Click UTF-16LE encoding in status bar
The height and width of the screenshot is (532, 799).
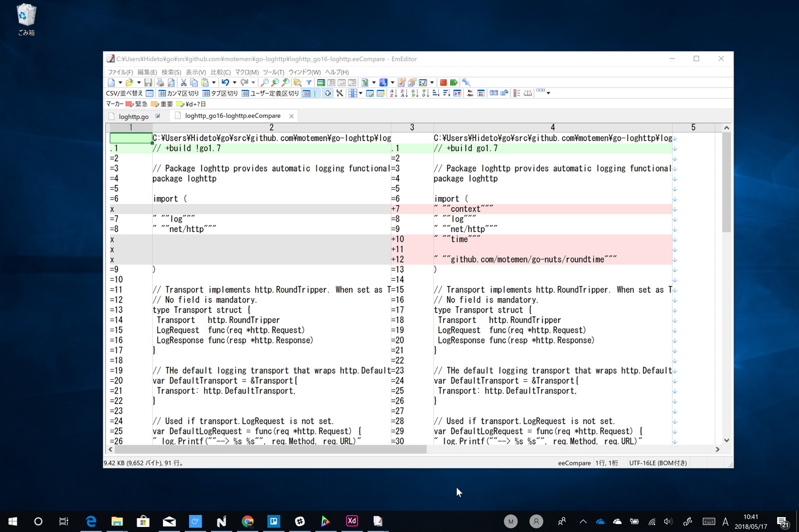(658, 463)
